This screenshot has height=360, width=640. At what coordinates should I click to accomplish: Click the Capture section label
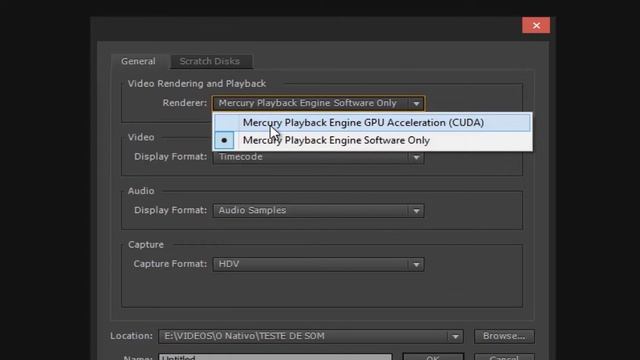click(x=146, y=244)
